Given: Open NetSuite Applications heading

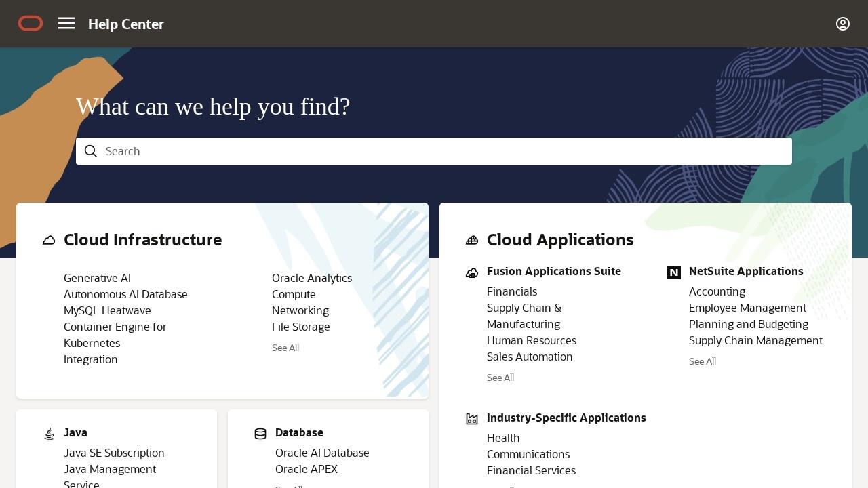Looking at the screenshot, I should tap(746, 271).
